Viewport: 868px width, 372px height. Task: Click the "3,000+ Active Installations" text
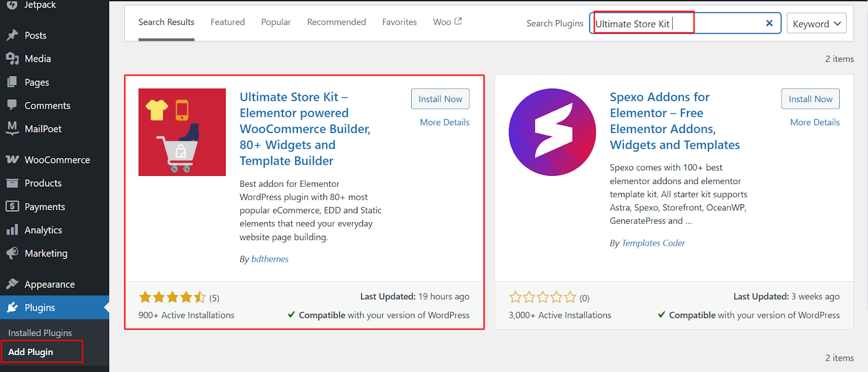(560, 315)
